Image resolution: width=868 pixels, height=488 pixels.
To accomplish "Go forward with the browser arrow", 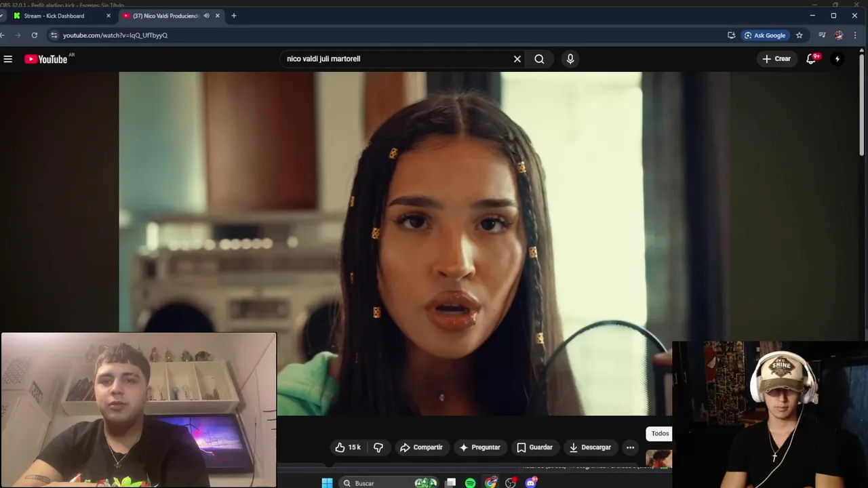I will (x=18, y=35).
